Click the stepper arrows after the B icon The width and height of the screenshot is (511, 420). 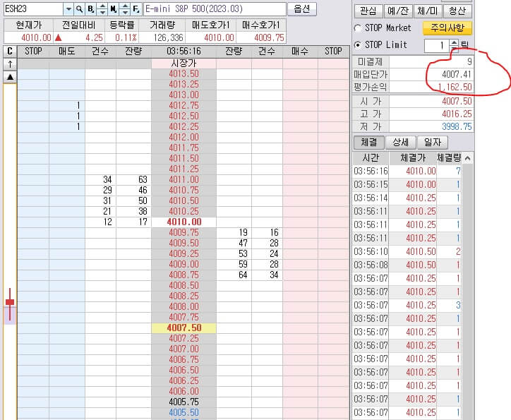click(x=102, y=9)
